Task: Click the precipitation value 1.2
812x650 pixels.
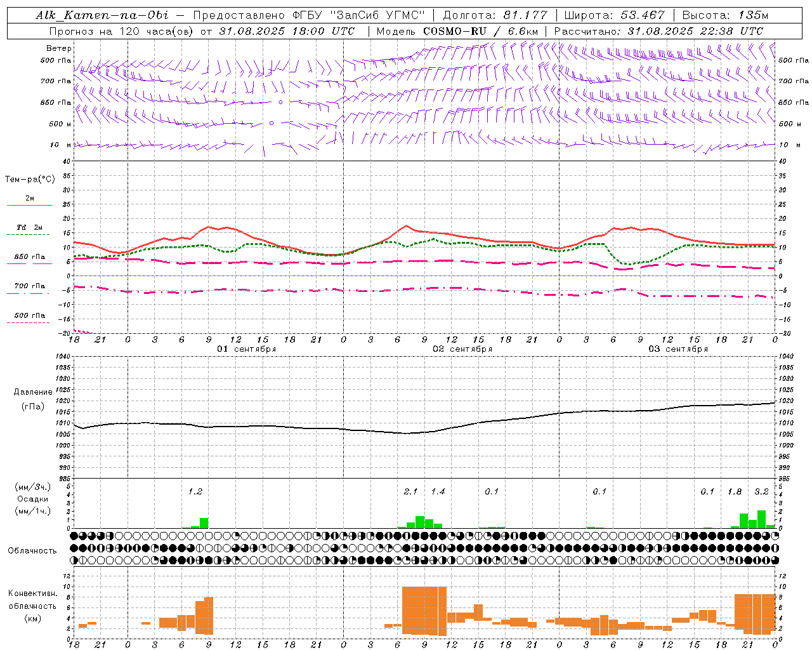Action: [195, 491]
